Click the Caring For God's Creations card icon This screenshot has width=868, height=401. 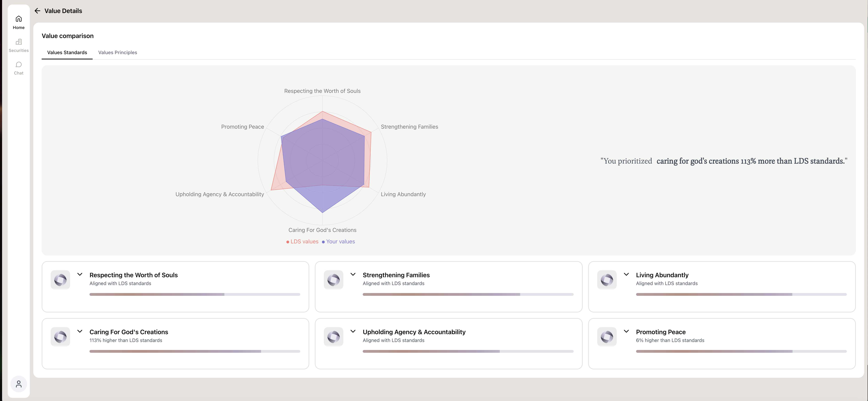tap(60, 337)
